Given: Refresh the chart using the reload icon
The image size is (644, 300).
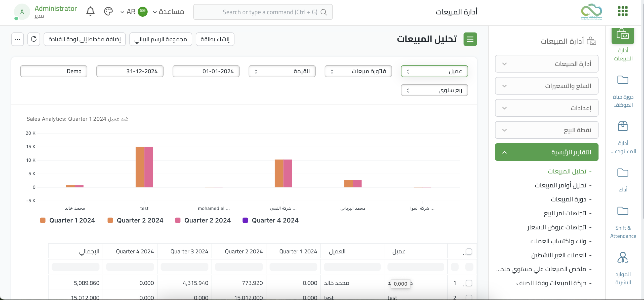Looking at the screenshot, I should point(34,39).
